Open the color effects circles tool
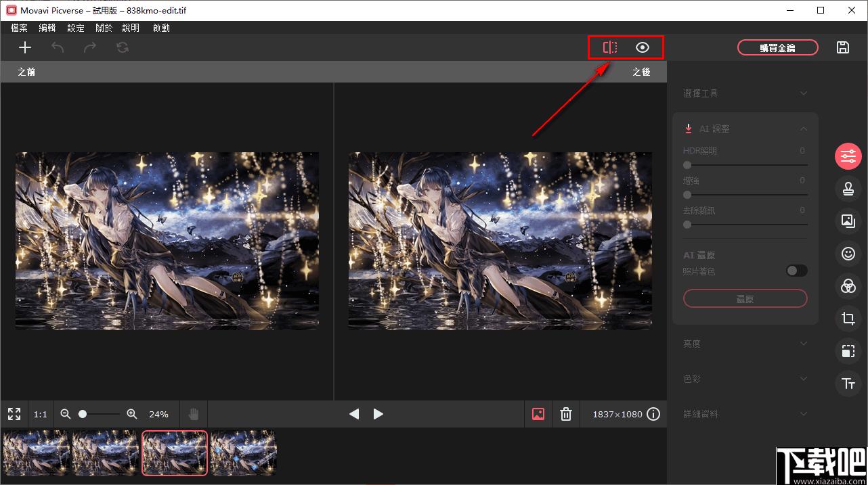 coord(848,285)
